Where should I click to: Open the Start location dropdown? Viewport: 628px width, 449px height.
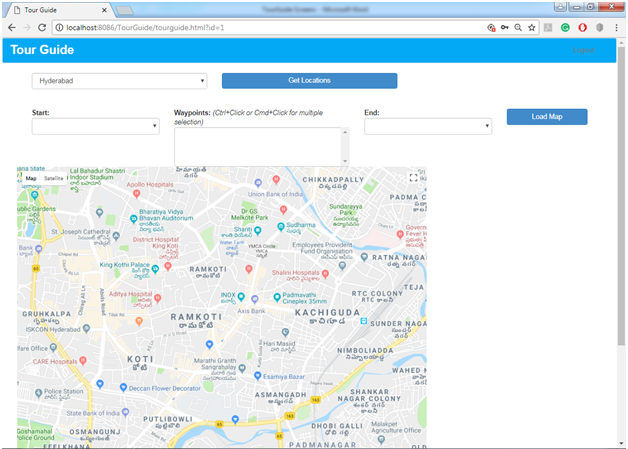96,126
